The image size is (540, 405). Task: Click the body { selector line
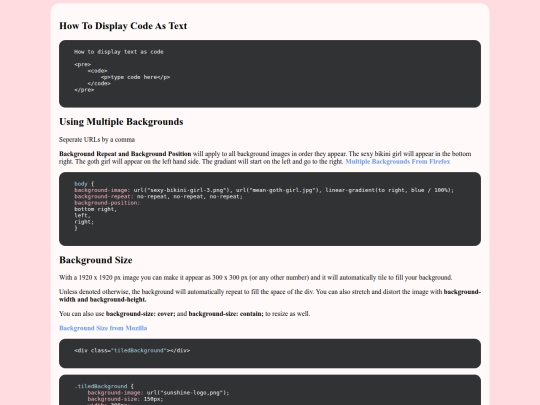(x=84, y=184)
